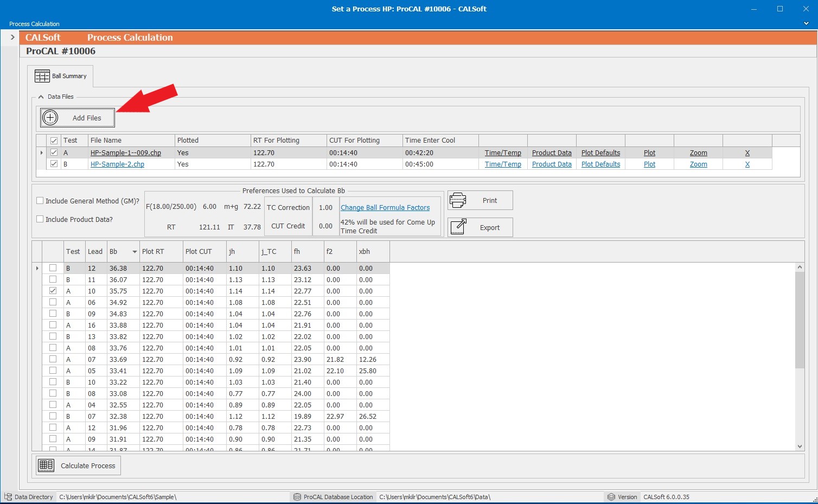Open the Process Calculation menu

[34, 24]
